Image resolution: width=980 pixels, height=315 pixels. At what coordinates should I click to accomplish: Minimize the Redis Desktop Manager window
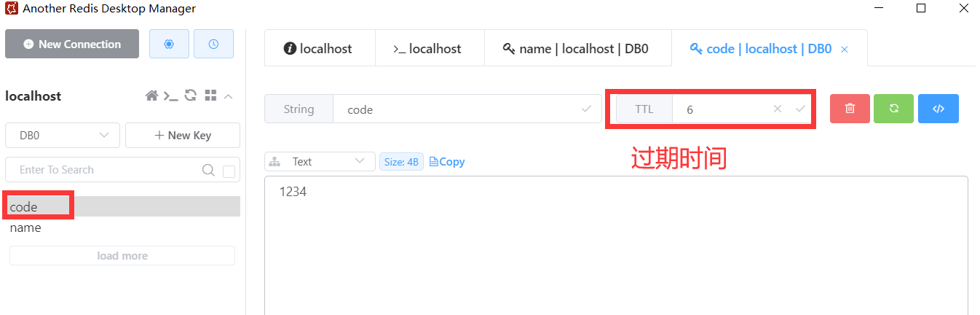880,9
